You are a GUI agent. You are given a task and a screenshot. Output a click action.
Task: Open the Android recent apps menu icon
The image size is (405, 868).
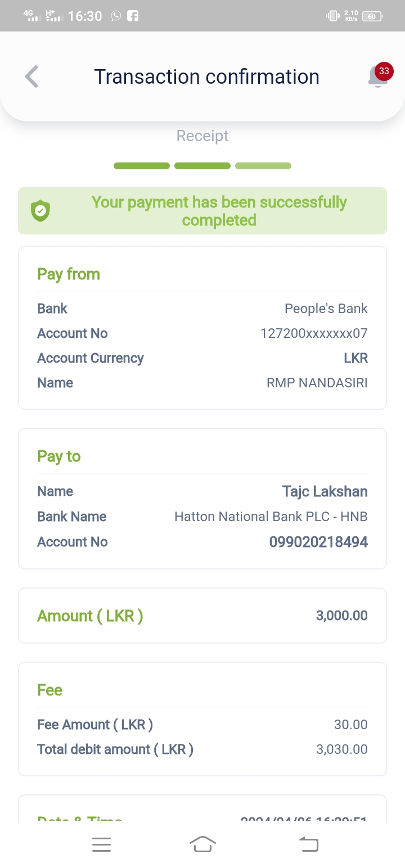point(101,844)
